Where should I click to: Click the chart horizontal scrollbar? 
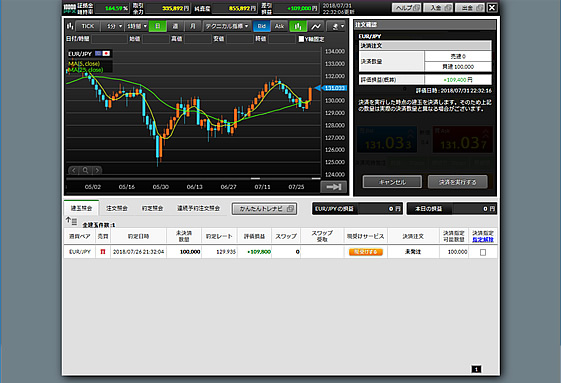193,178
